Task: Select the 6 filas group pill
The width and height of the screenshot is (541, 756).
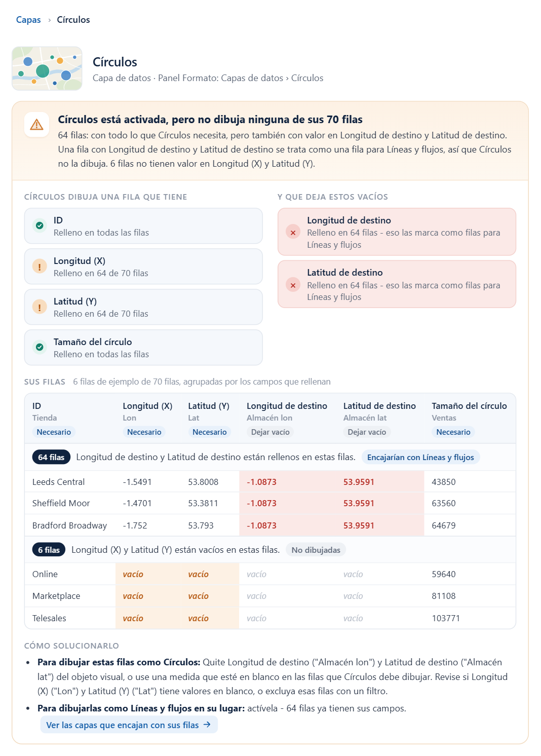Action: pos(49,550)
